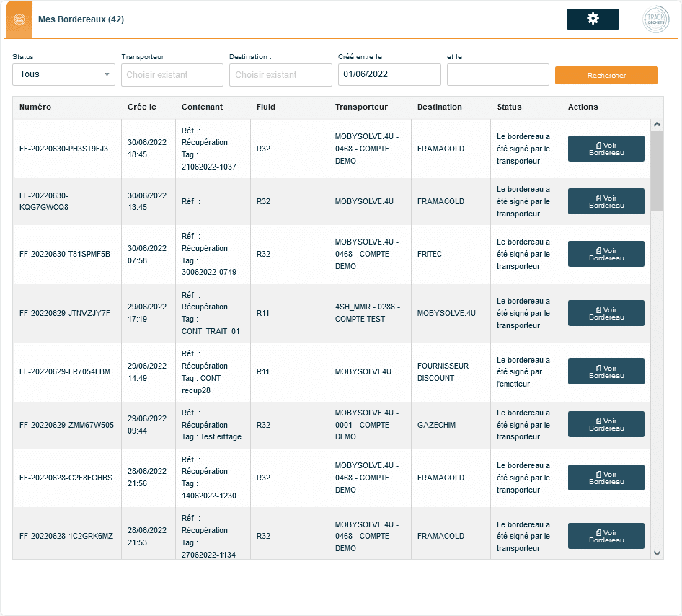Click the Transporteur column header

pyautogui.click(x=361, y=107)
